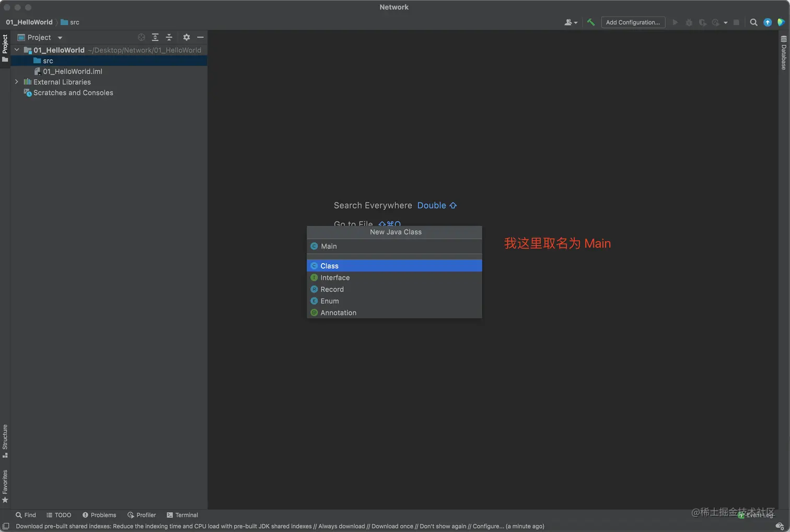Screen dimensions: 790x532
Task: Open the Event Log tool window
Action: click(x=756, y=515)
